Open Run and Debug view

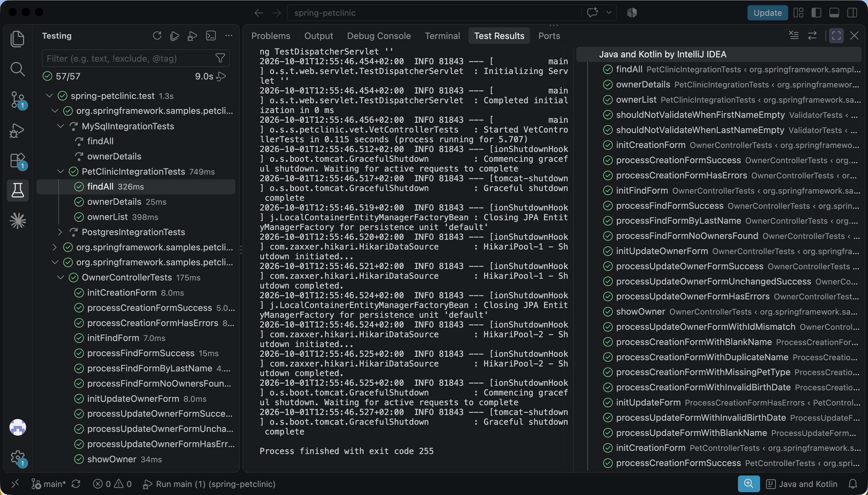coord(17,130)
